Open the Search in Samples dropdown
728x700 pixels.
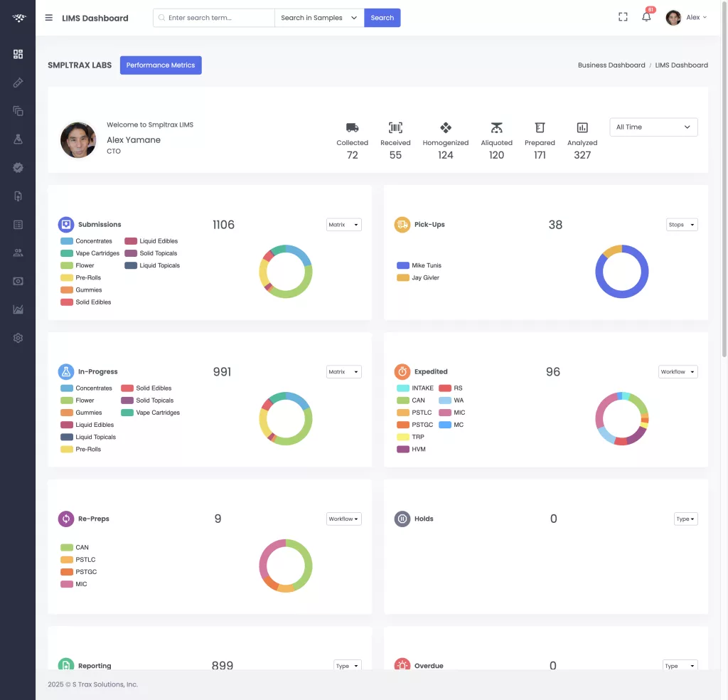coord(319,18)
